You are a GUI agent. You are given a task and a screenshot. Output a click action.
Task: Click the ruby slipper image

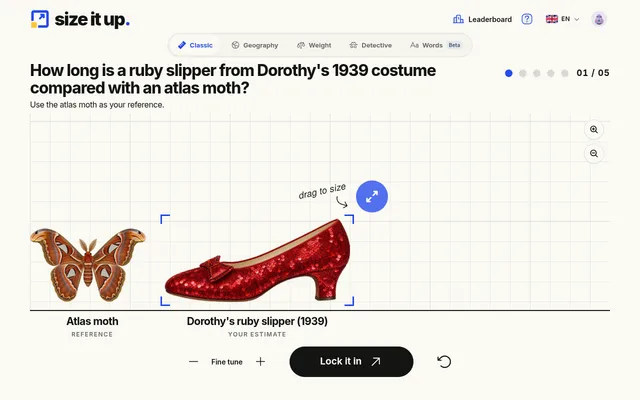click(257, 261)
